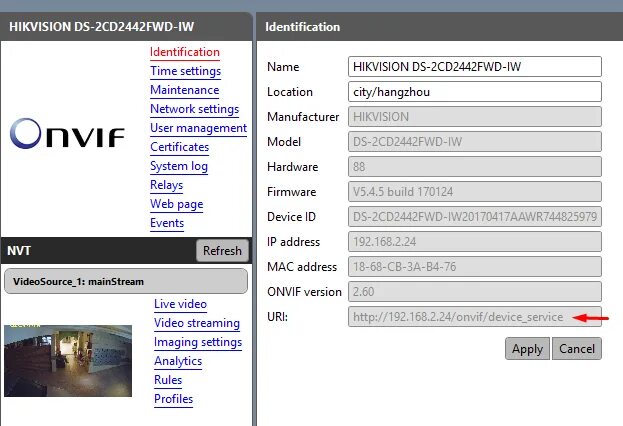The height and width of the screenshot is (426, 623).
Task: Open the Web page link
Action: click(x=176, y=204)
